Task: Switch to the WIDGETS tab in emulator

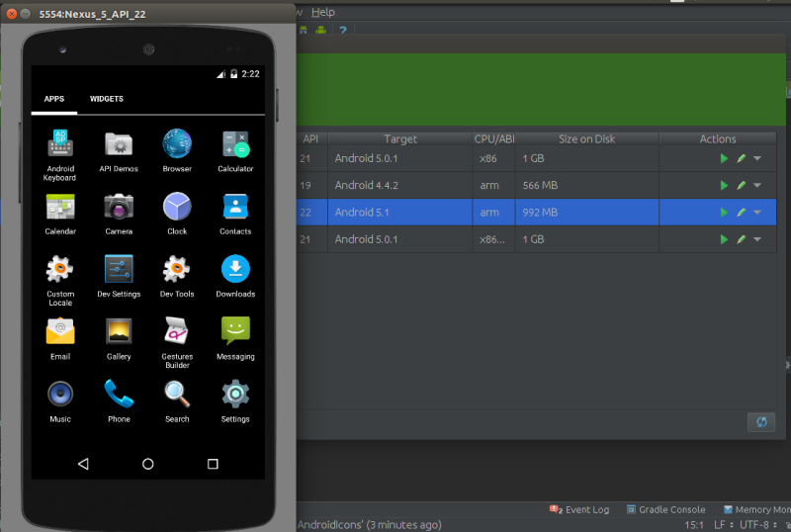Action: (107, 99)
